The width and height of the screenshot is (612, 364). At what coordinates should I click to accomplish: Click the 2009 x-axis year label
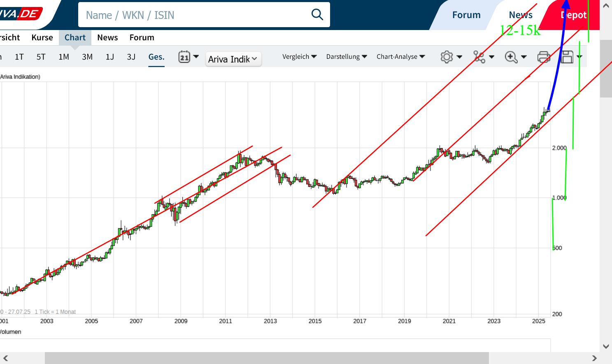click(x=181, y=321)
